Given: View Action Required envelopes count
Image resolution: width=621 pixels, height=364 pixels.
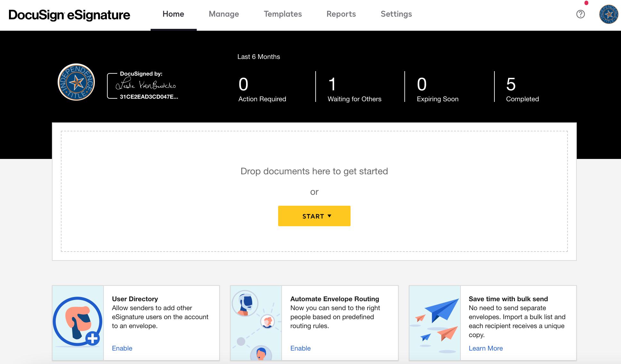Looking at the screenshot, I should click(x=262, y=89).
